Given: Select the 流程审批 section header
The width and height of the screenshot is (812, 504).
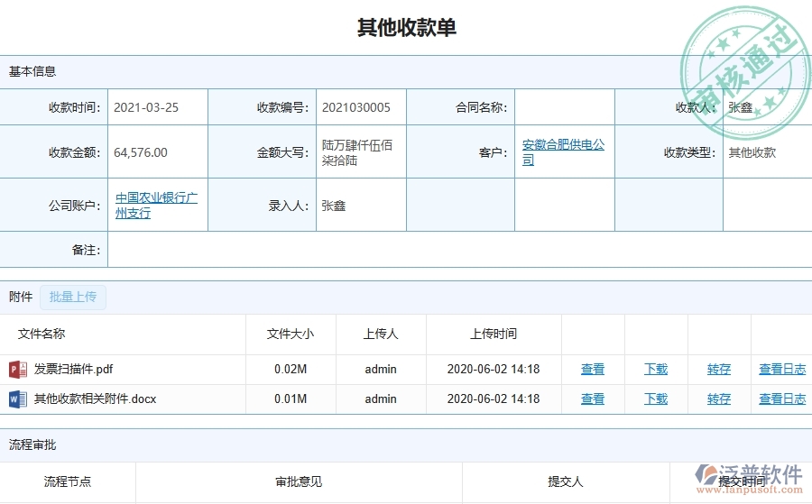Looking at the screenshot, I should point(32,444).
